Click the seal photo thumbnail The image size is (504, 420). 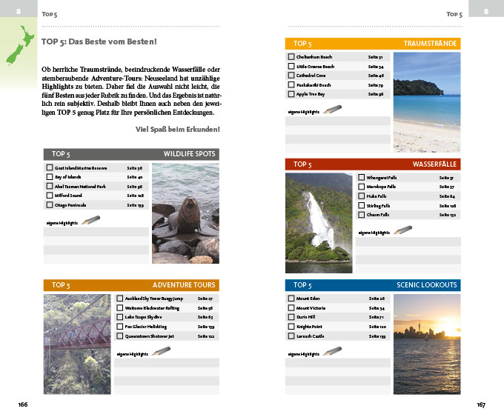pyautogui.click(x=185, y=213)
